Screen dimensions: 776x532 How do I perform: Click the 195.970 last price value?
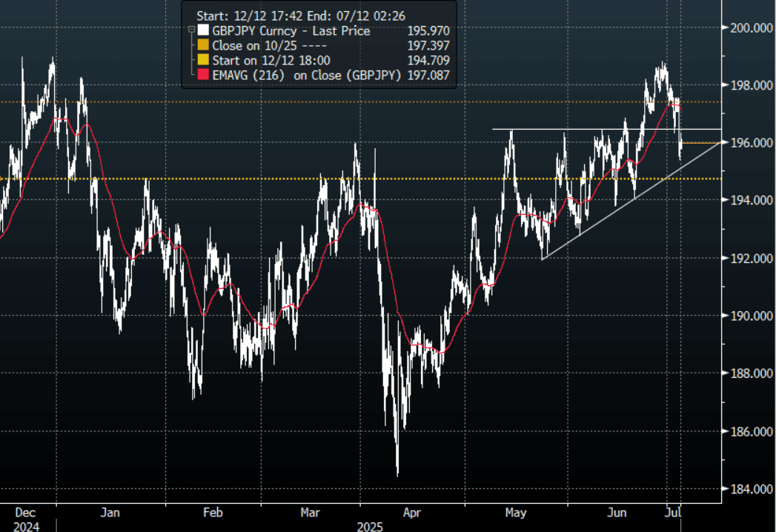429,31
